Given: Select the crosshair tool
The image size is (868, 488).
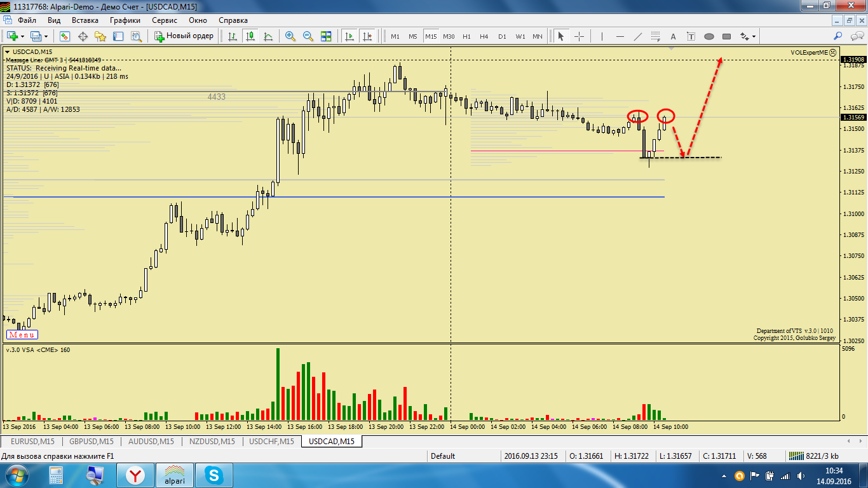Looking at the screenshot, I should pyautogui.click(x=579, y=36).
